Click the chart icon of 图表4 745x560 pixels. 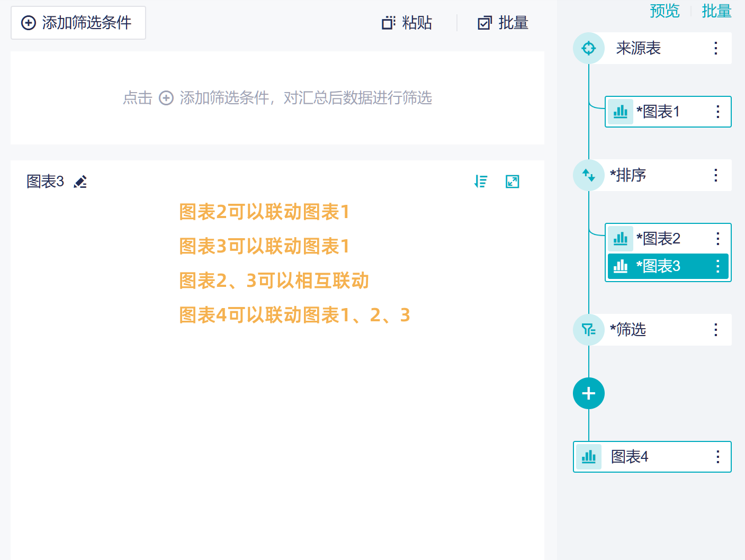point(589,457)
